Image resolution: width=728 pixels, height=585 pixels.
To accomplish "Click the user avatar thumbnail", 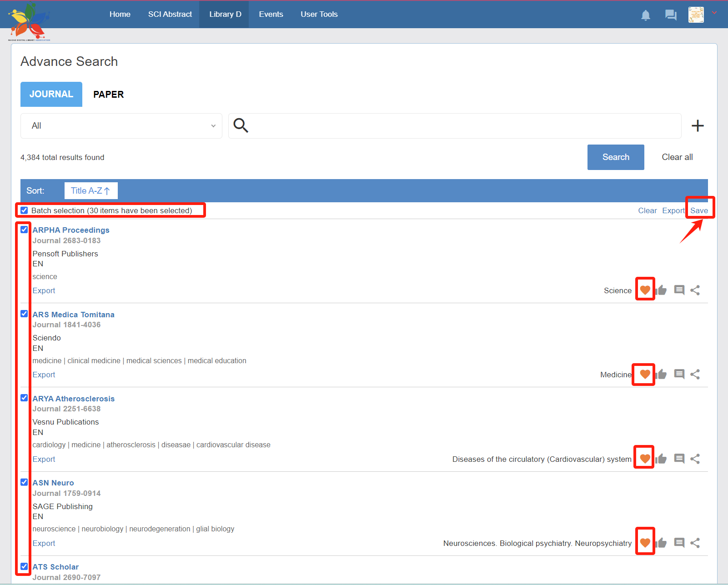I will [696, 15].
